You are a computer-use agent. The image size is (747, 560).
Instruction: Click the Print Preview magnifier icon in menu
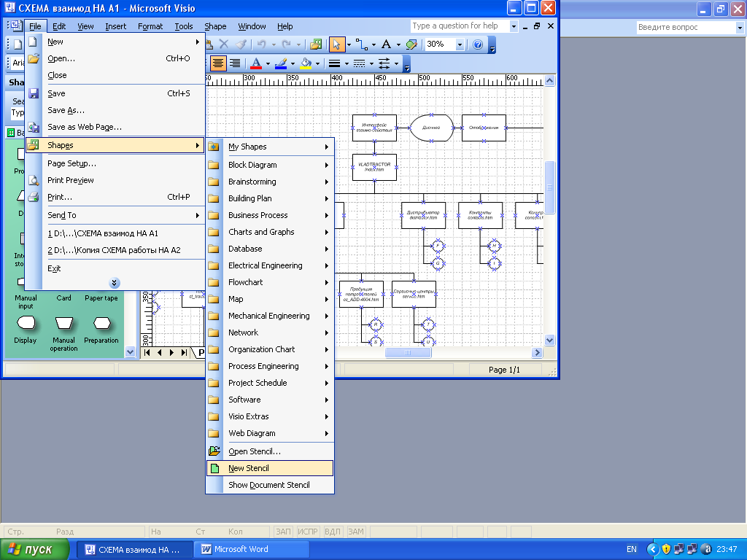coord(34,181)
